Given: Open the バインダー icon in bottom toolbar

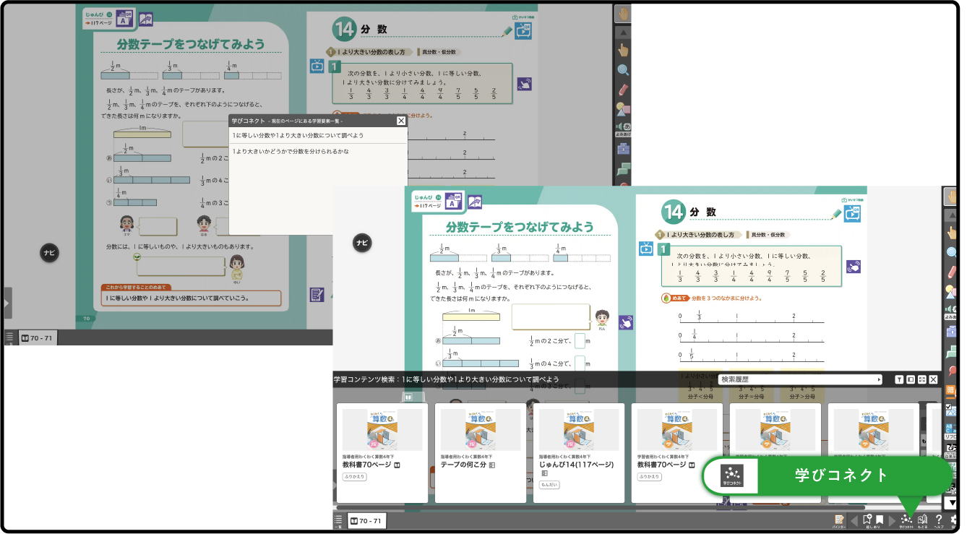Looking at the screenshot, I should click(x=839, y=520).
